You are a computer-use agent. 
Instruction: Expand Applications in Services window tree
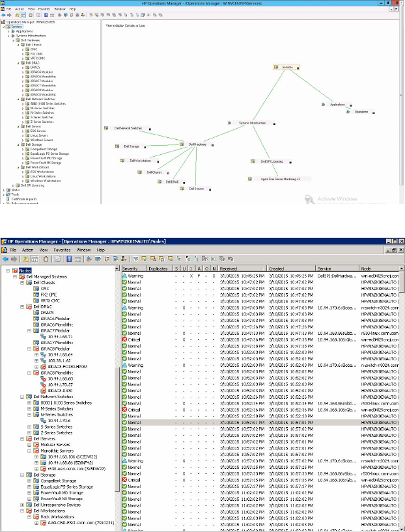coord(8,31)
